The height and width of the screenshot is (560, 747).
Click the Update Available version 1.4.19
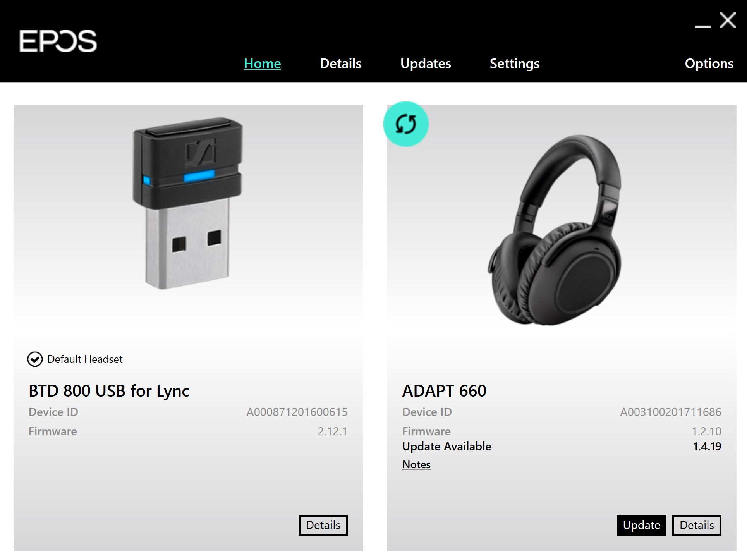point(707,447)
